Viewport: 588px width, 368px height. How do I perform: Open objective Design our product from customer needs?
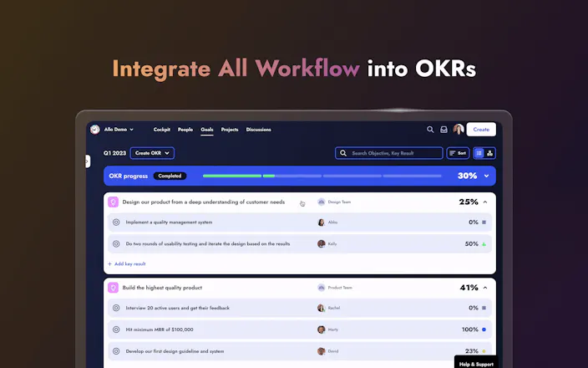click(204, 202)
